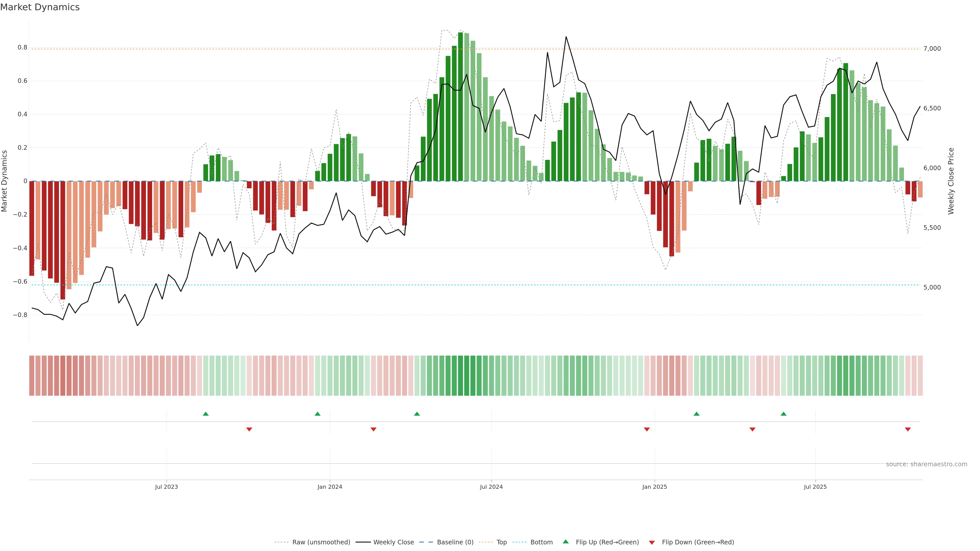Screen dimensions: 980x551
Task: Toggle the Weekly Close legend series
Action: [x=393, y=542]
